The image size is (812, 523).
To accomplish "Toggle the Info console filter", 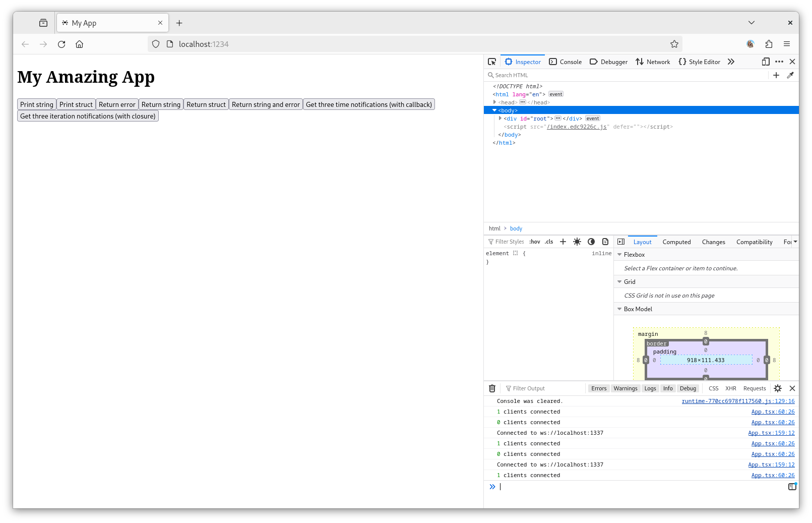I will (x=668, y=388).
